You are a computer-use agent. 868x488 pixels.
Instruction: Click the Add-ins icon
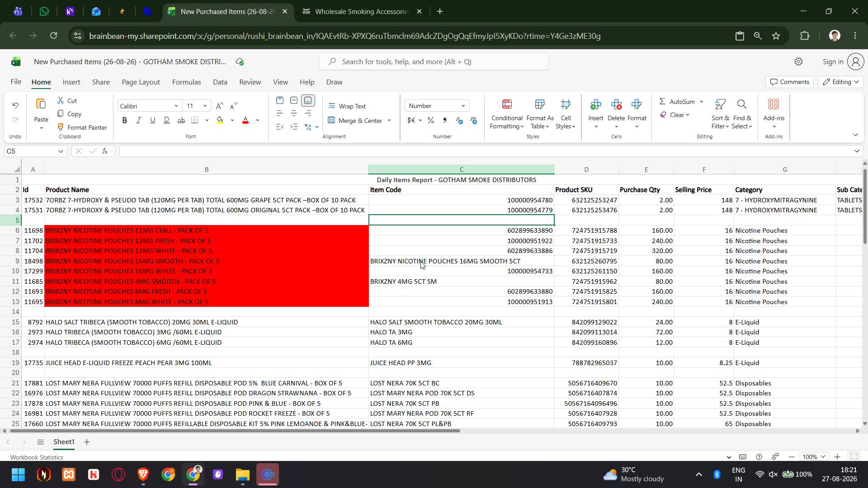tap(774, 105)
